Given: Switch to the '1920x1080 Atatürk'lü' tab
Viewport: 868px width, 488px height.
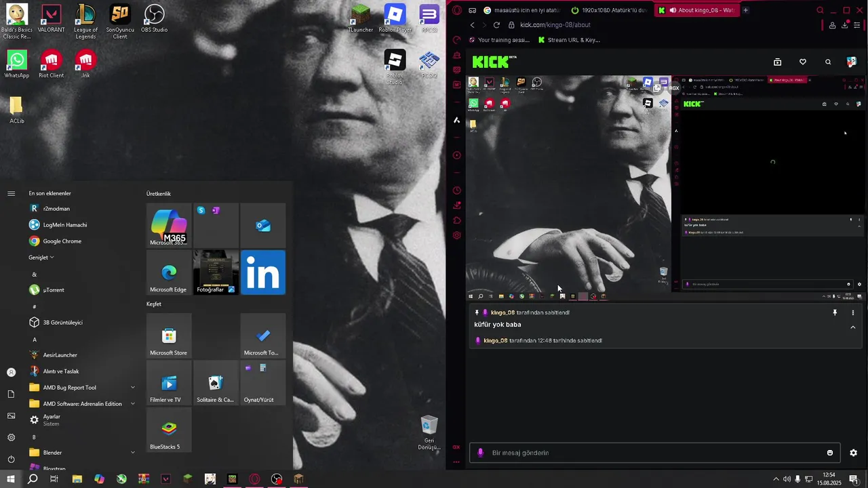Looking at the screenshot, I should pyautogui.click(x=608, y=10).
